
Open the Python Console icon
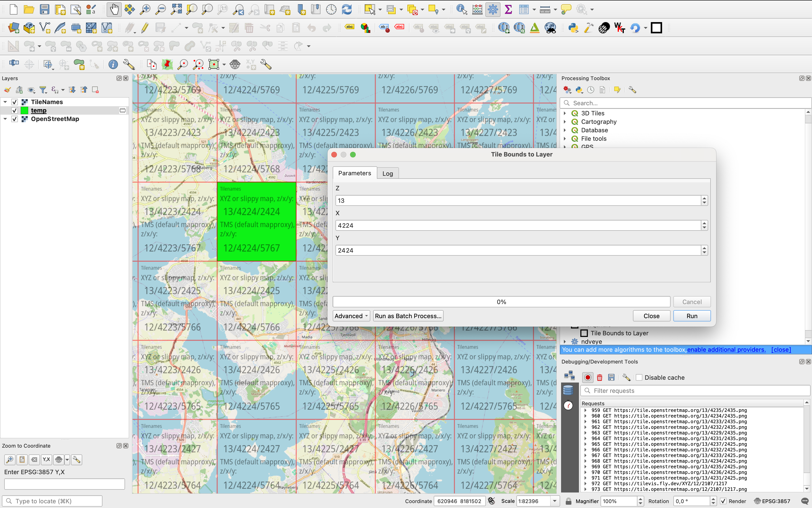coord(573,28)
